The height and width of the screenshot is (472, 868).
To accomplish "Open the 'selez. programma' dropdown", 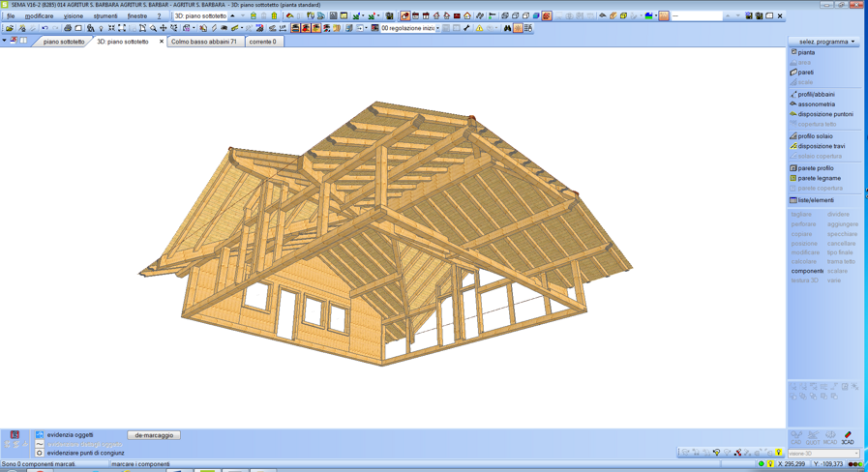I will [x=825, y=42].
